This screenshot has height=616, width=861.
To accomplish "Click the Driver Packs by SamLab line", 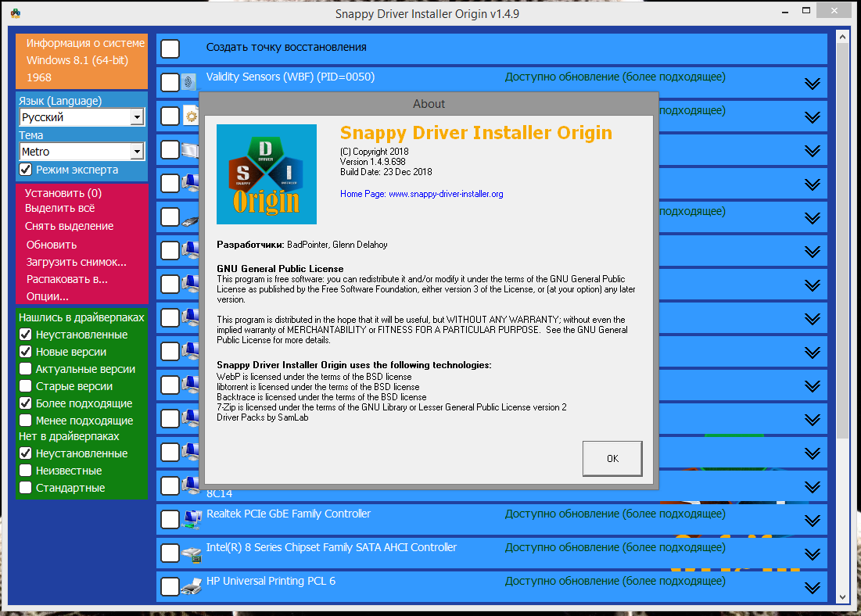I will tap(263, 417).
